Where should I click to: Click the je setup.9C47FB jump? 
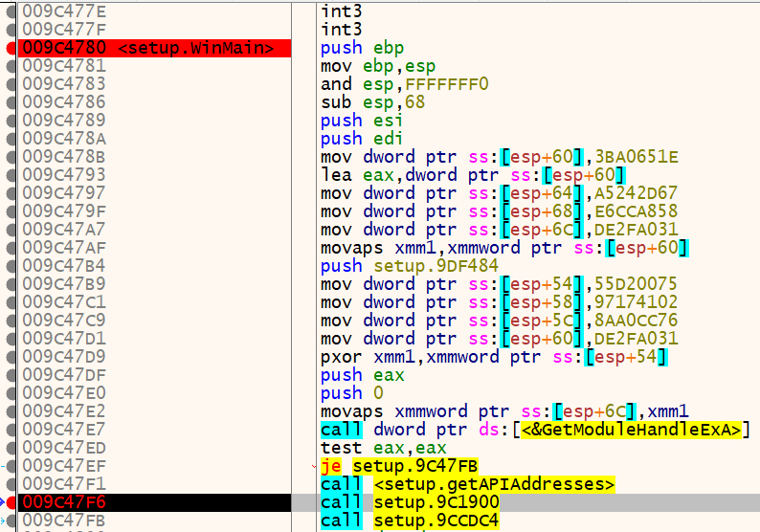399,466
